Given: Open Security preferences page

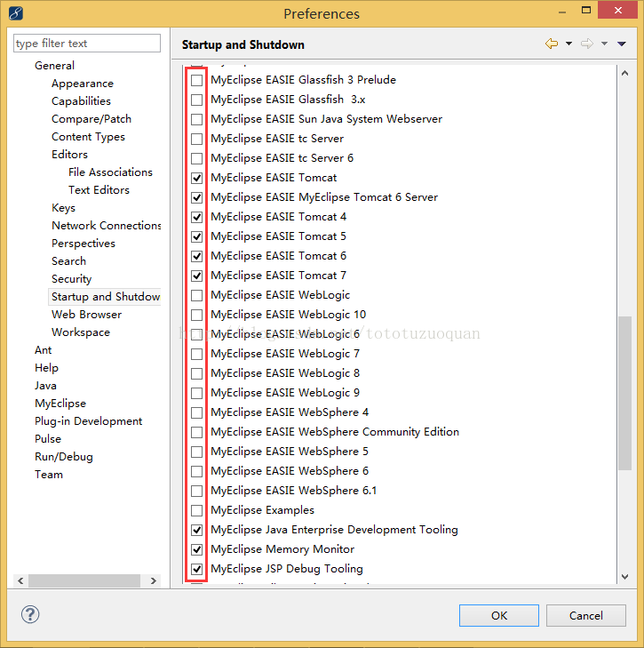Looking at the screenshot, I should pos(71,279).
